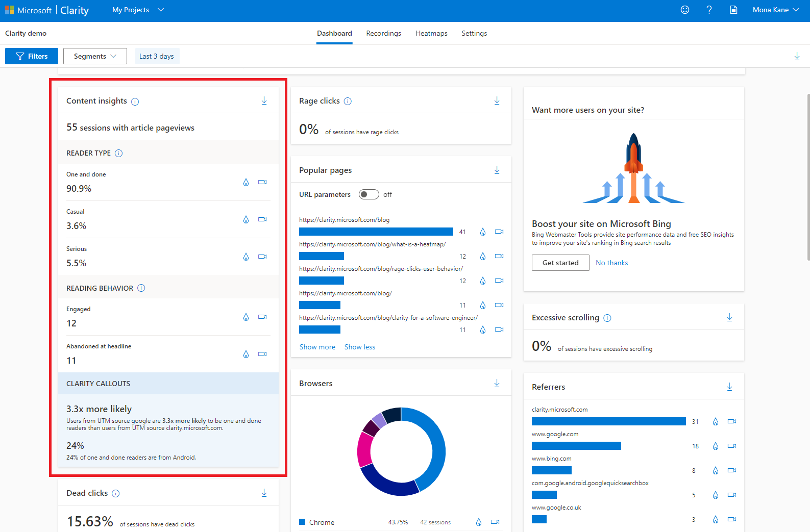Click the Chrome blue legend swatch
The width and height of the screenshot is (810, 532).
coord(302,522)
